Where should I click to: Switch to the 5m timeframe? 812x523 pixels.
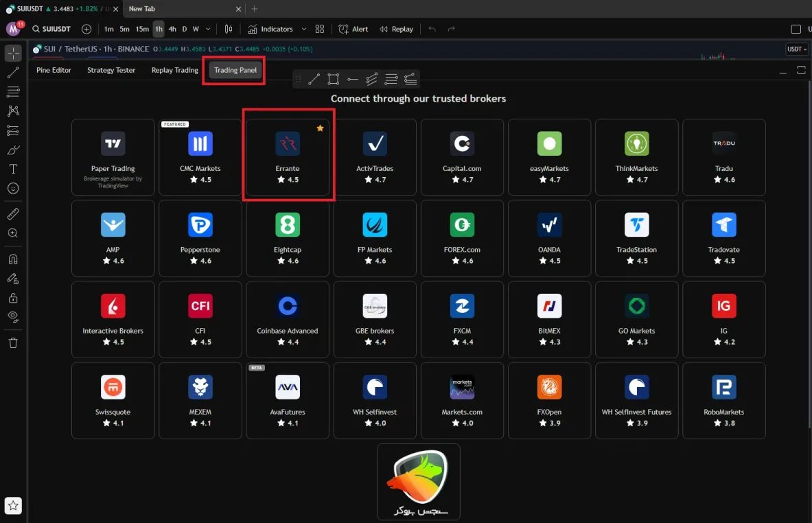pyautogui.click(x=125, y=29)
